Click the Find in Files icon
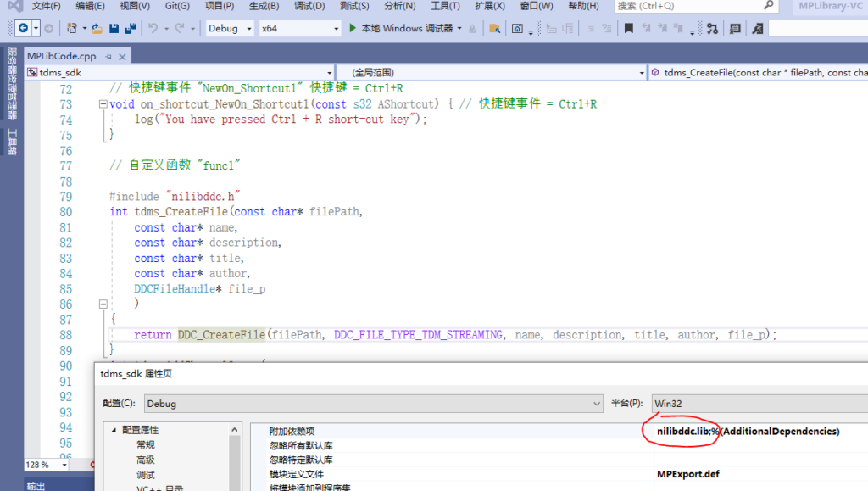This screenshot has height=491, width=868. pyautogui.click(x=495, y=27)
